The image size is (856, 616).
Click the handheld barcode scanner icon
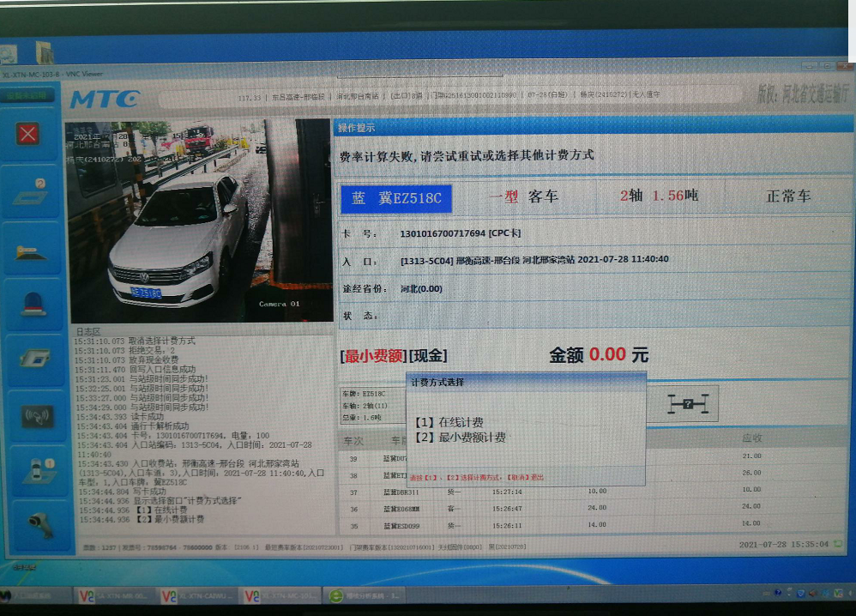coord(41,525)
